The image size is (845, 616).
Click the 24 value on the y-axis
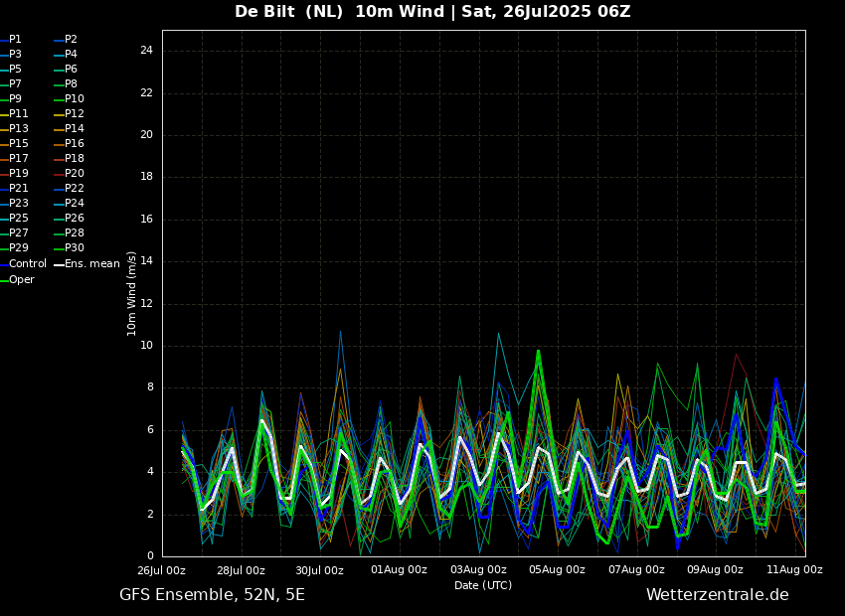pos(146,51)
